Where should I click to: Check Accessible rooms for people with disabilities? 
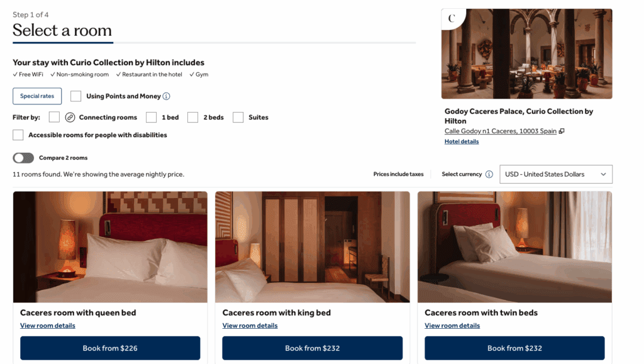(18, 135)
